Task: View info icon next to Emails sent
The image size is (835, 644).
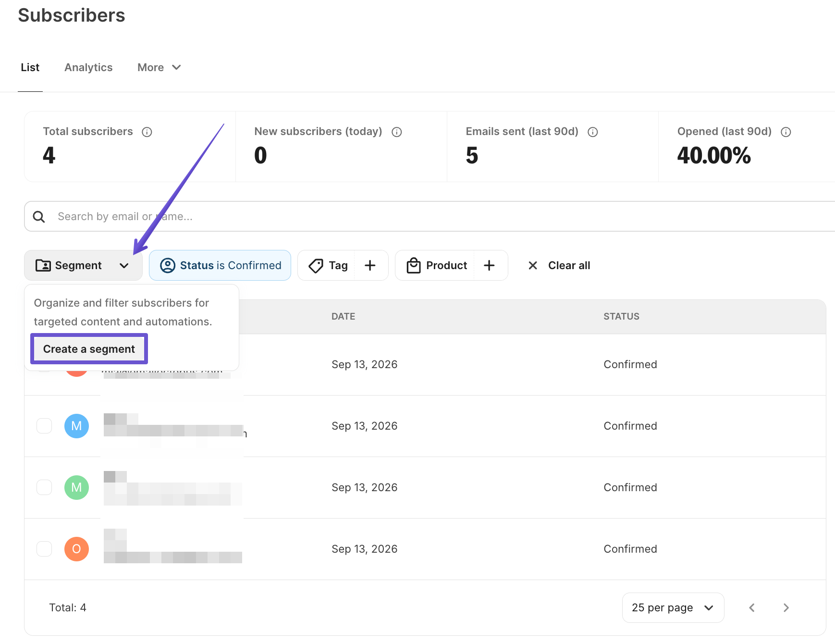Action: 592,132
